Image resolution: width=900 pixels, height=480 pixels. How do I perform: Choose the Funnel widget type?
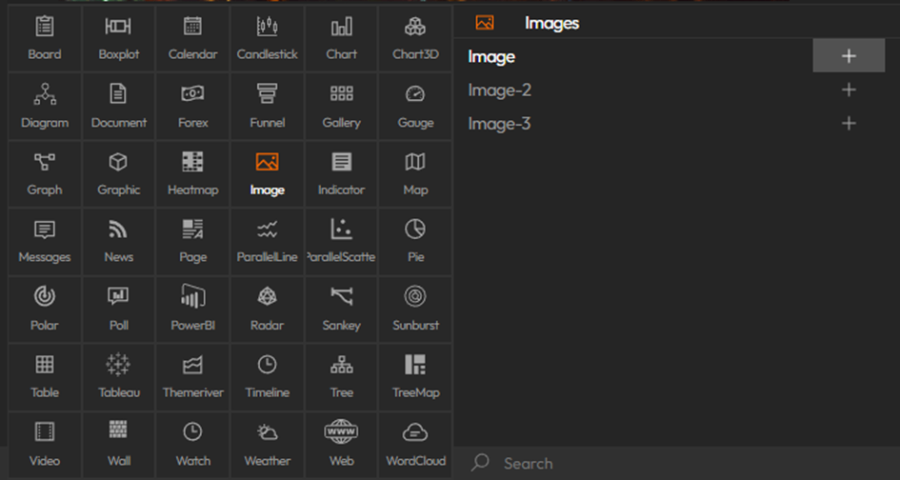coord(267,104)
